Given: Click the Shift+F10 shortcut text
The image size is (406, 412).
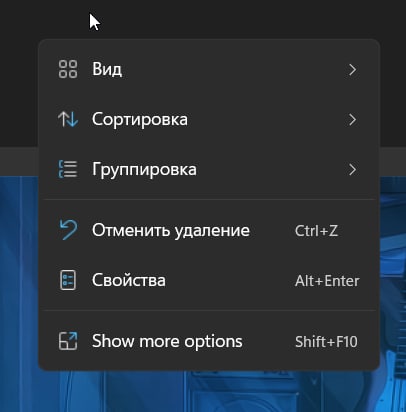Looking at the screenshot, I should [x=326, y=342].
